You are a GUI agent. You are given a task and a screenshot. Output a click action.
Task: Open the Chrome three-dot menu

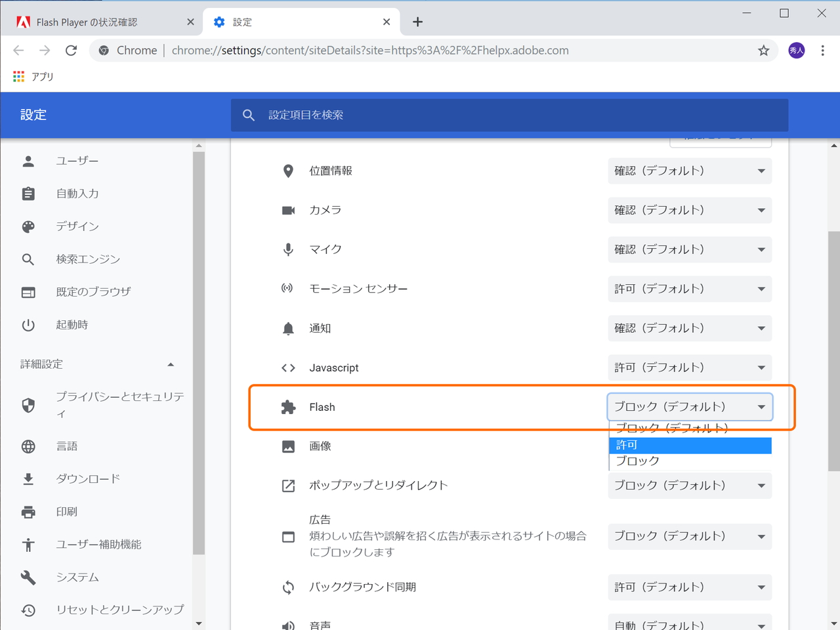click(x=822, y=50)
